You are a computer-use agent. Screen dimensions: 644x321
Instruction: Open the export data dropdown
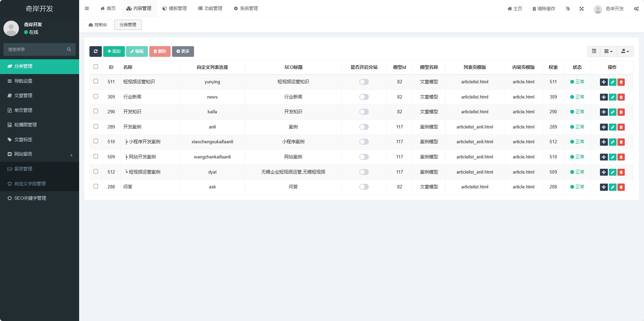(625, 51)
